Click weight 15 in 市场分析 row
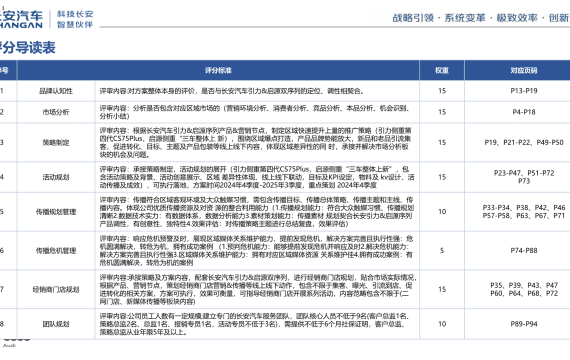This screenshot has width=570, height=360. (442, 112)
